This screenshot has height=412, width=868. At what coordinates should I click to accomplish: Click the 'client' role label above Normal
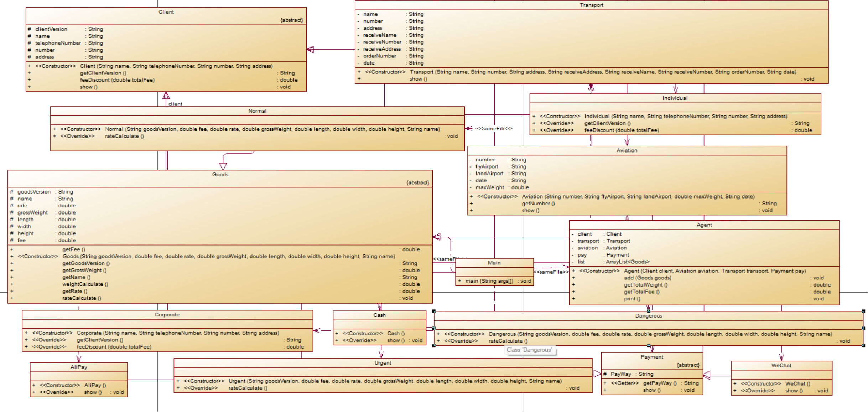click(x=175, y=104)
